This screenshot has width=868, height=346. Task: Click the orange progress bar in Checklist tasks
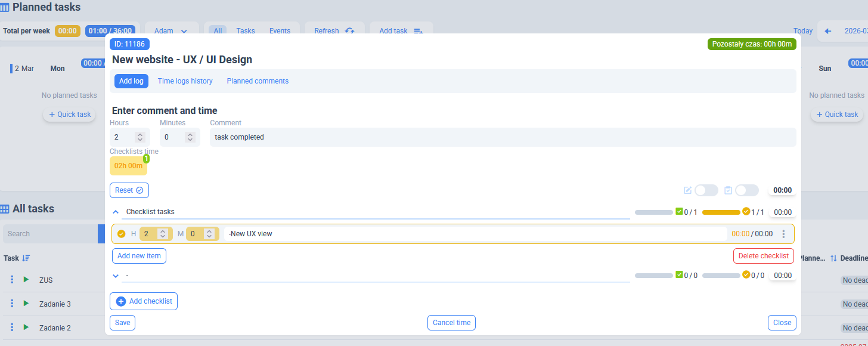point(721,212)
